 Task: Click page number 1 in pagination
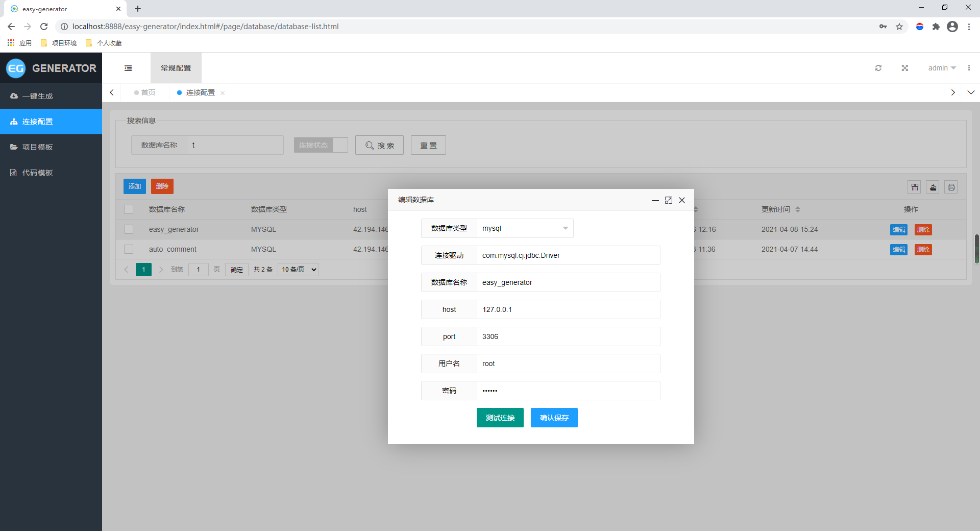point(143,270)
